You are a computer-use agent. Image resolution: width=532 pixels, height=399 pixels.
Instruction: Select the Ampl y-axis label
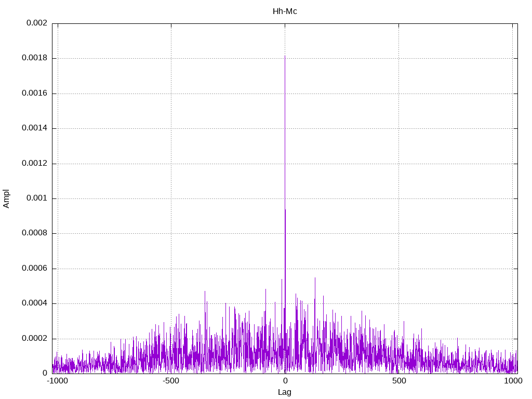click(6, 198)
